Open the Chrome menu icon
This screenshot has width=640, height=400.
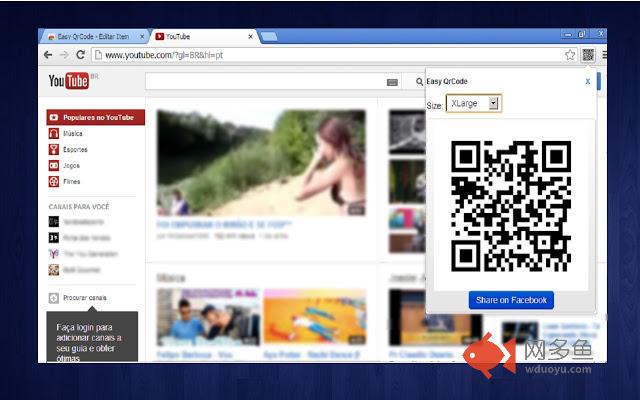pos(604,55)
